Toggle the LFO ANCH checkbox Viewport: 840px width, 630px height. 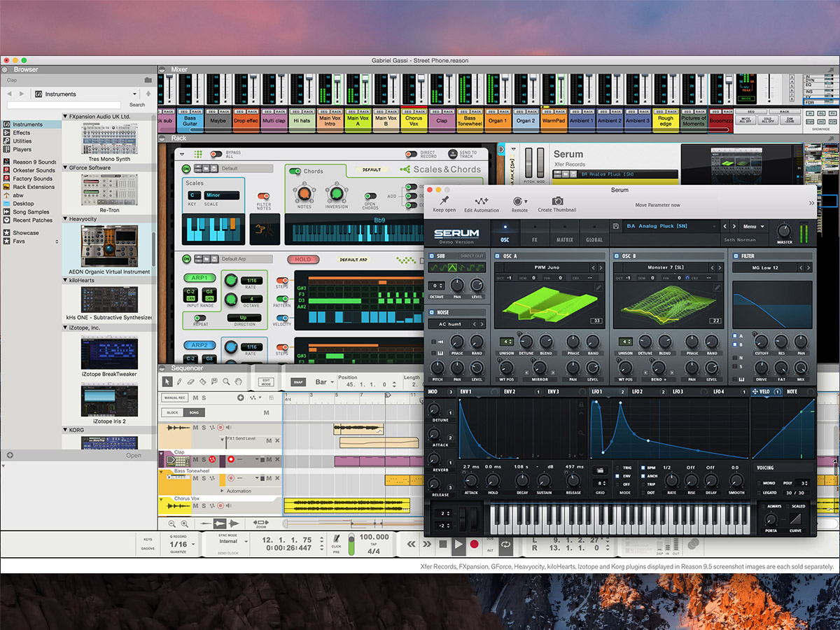[642, 475]
